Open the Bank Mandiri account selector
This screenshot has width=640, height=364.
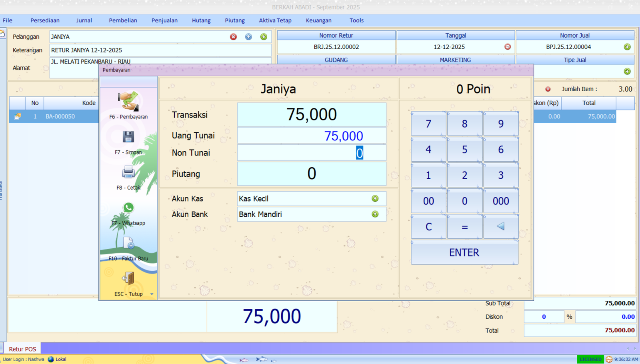click(x=375, y=214)
